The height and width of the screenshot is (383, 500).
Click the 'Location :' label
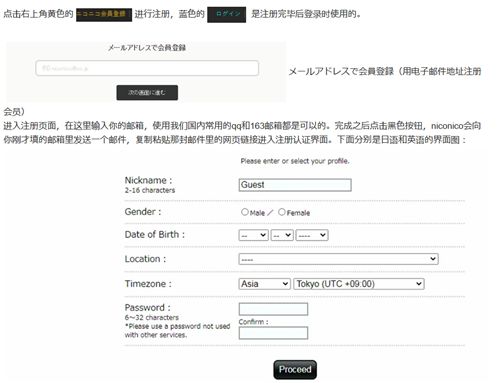pos(145,259)
